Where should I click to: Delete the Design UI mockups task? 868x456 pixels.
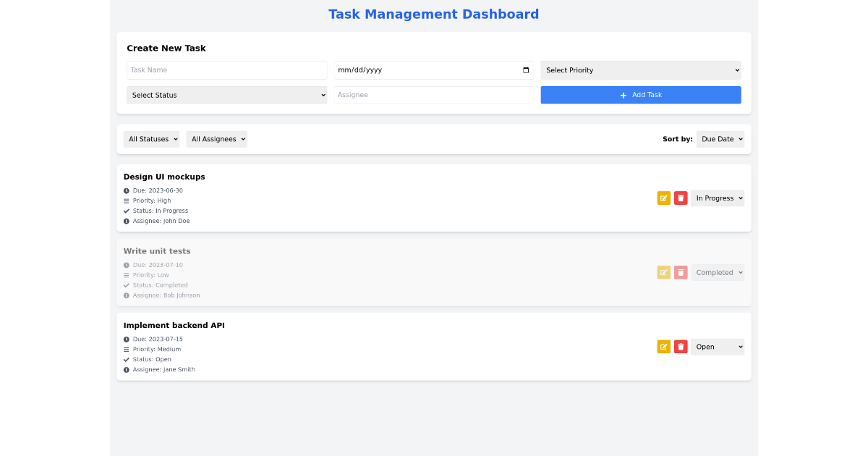click(681, 198)
